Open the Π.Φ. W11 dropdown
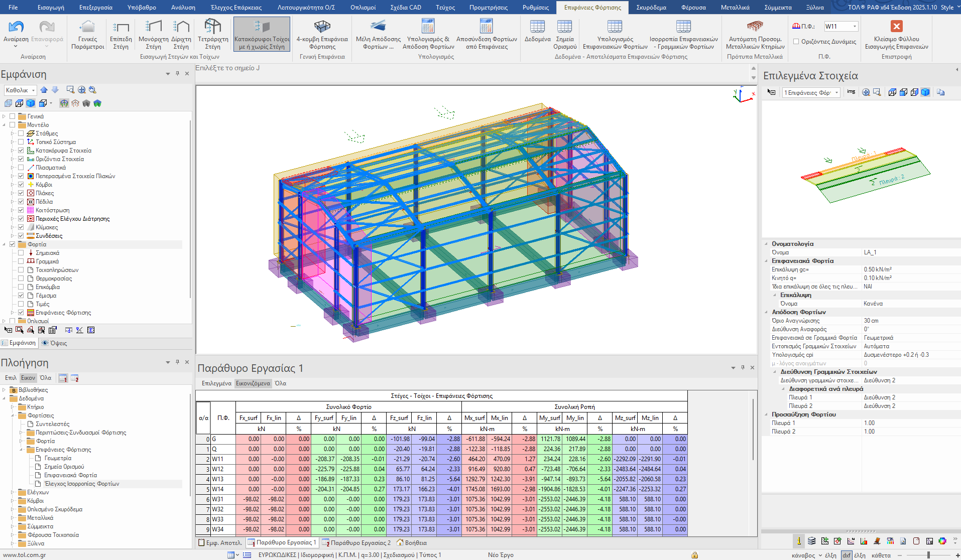The height and width of the screenshot is (560, 961). coord(855,27)
